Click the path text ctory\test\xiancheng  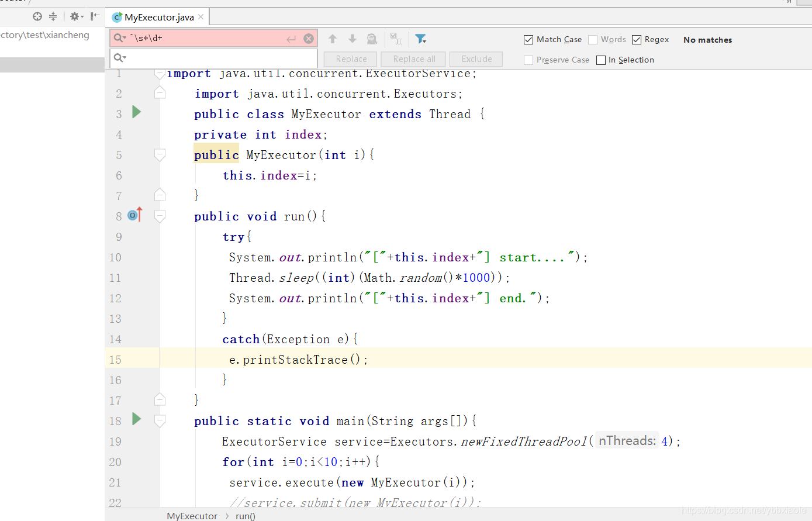pos(45,35)
